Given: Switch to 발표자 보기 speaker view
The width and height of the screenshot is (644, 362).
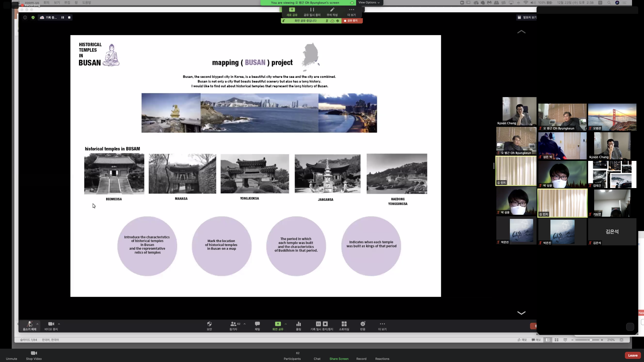Looking at the screenshot, I should [527, 17].
